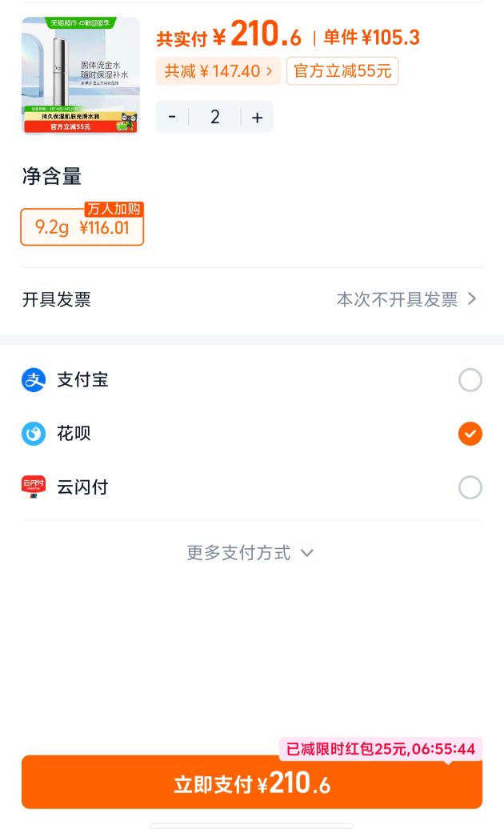
Task: Toggle the checked 花呗 radio button
Action: (x=470, y=434)
